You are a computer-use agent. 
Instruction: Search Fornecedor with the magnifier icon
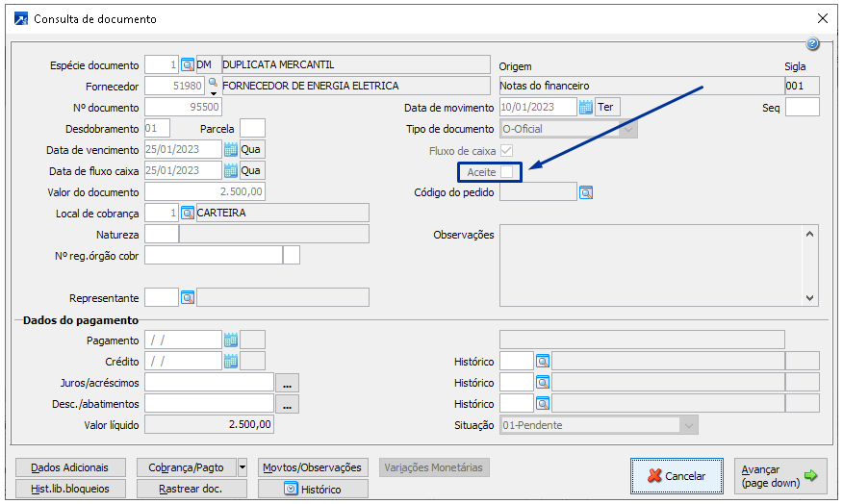(213, 82)
